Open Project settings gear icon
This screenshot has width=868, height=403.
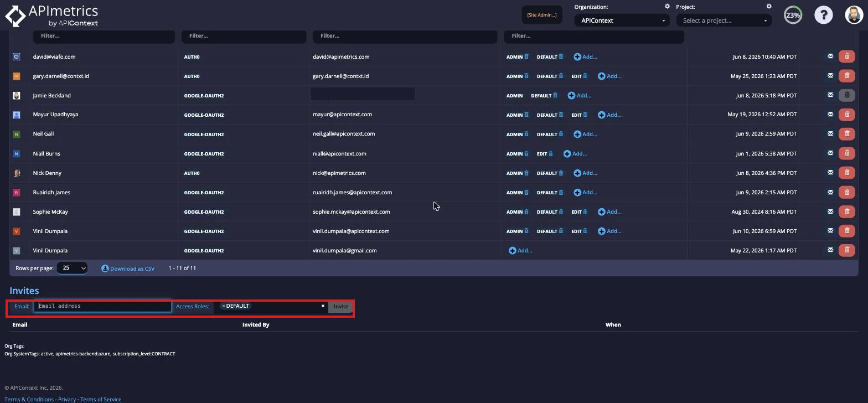(x=769, y=7)
